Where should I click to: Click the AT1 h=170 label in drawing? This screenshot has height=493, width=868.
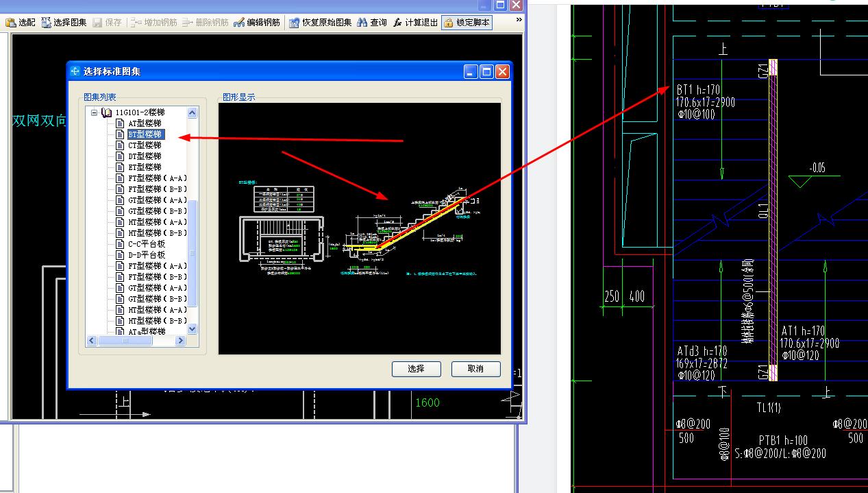click(802, 330)
